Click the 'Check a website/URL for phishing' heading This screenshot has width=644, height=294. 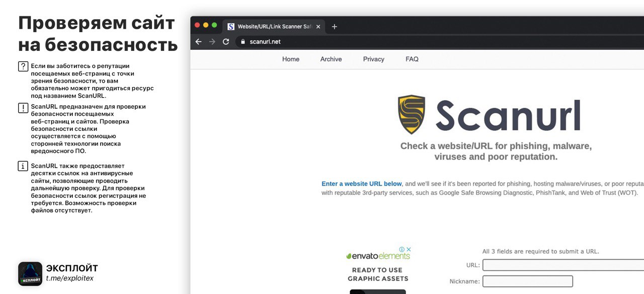pyautogui.click(x=496, y=151)
